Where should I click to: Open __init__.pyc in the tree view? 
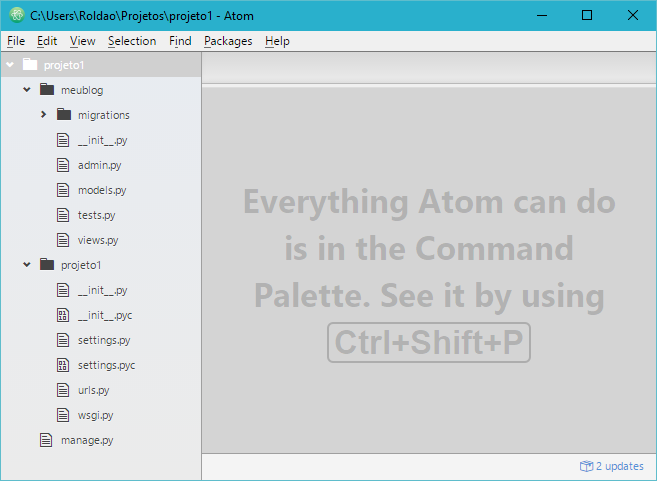tap(105, 315)
